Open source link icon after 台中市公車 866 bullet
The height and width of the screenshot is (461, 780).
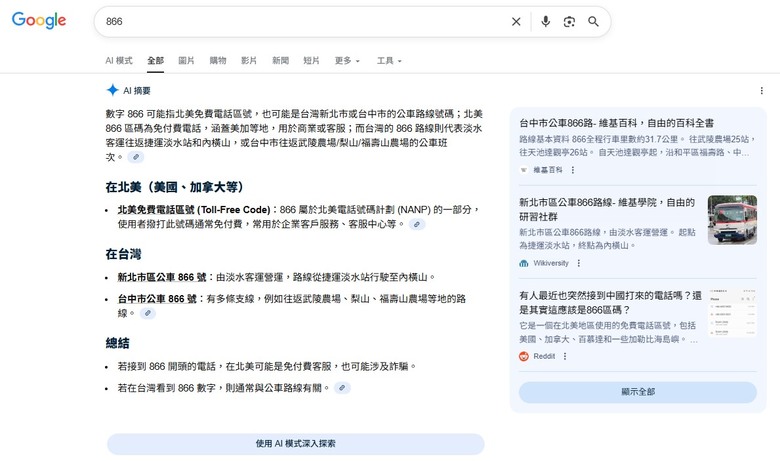pos(147,313)
